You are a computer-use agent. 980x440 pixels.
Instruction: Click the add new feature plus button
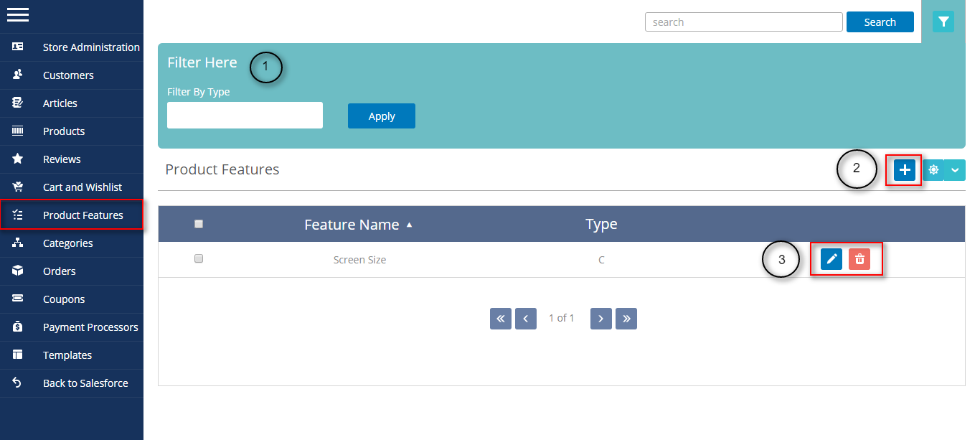click(x=904, y=170)
